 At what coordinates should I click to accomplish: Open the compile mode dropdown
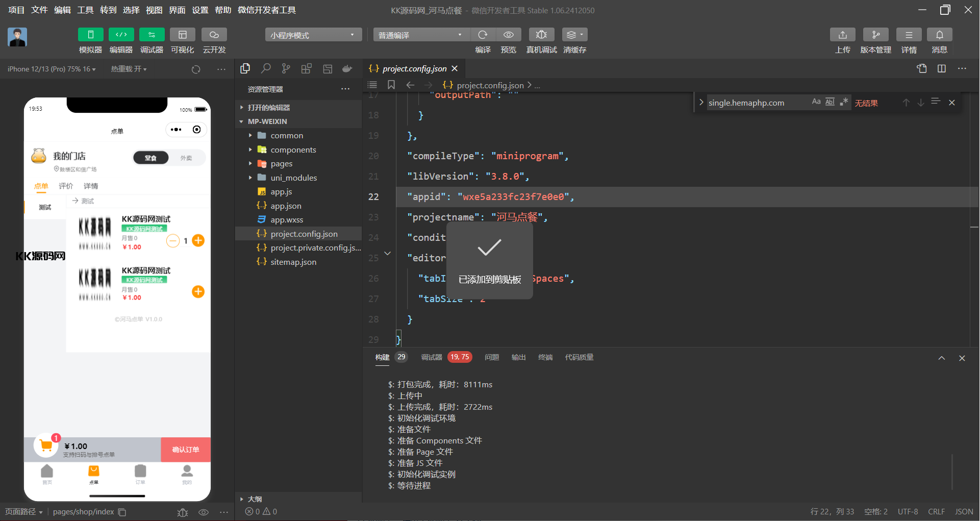[421, 35]
